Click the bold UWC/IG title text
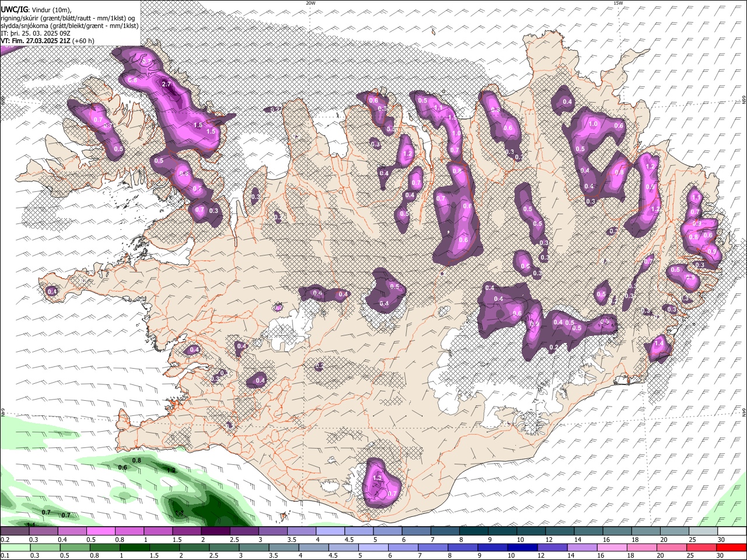 pos(14,10)
